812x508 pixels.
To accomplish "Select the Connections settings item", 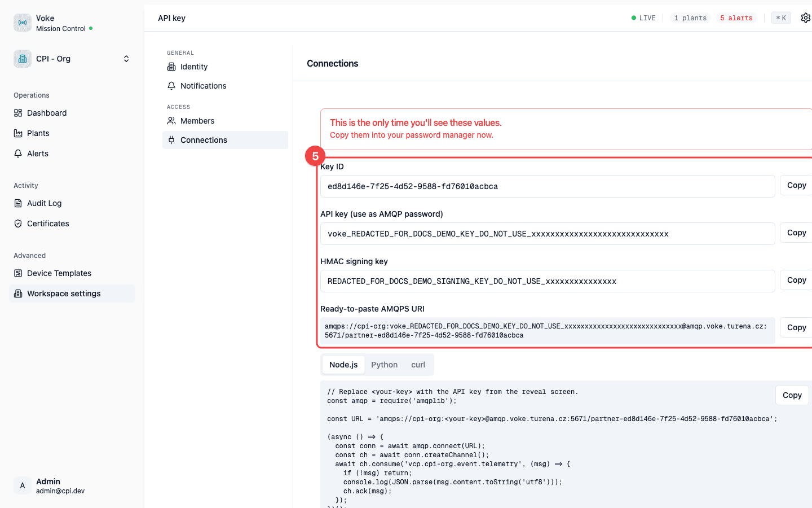I will [225, 140].
